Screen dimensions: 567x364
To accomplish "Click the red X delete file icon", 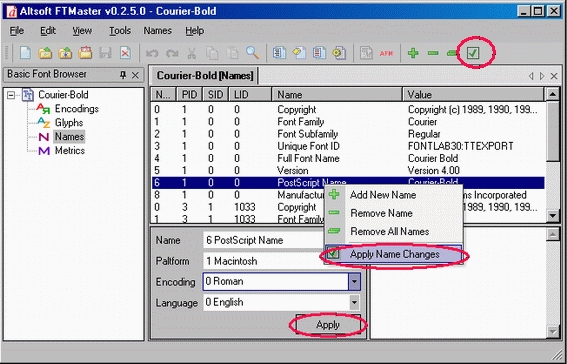I will click(125, 53).
